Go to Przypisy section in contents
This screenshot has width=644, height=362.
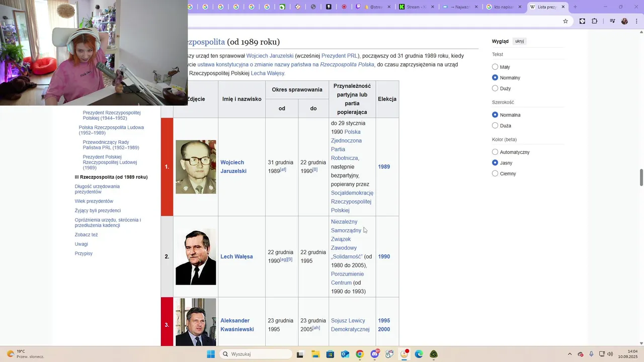coord(84,253)
